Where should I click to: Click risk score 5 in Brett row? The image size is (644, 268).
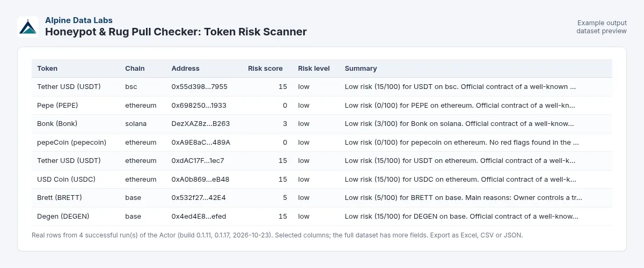(x=285, y=198)
